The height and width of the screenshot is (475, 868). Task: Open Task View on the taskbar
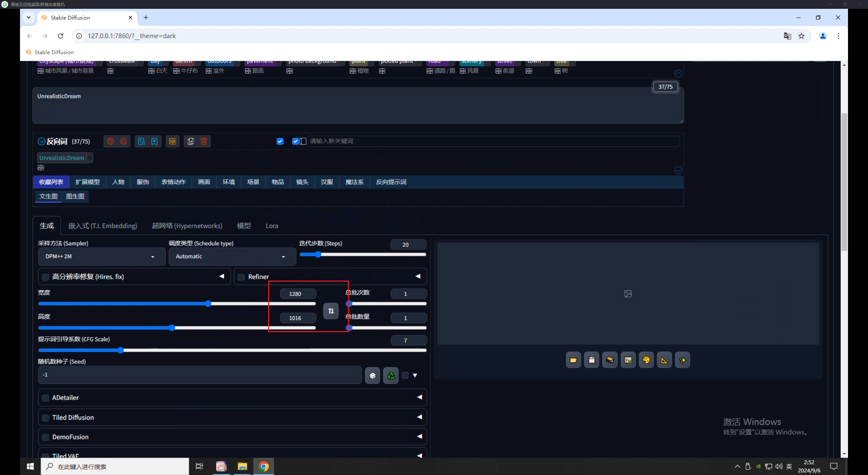(199, 467)
